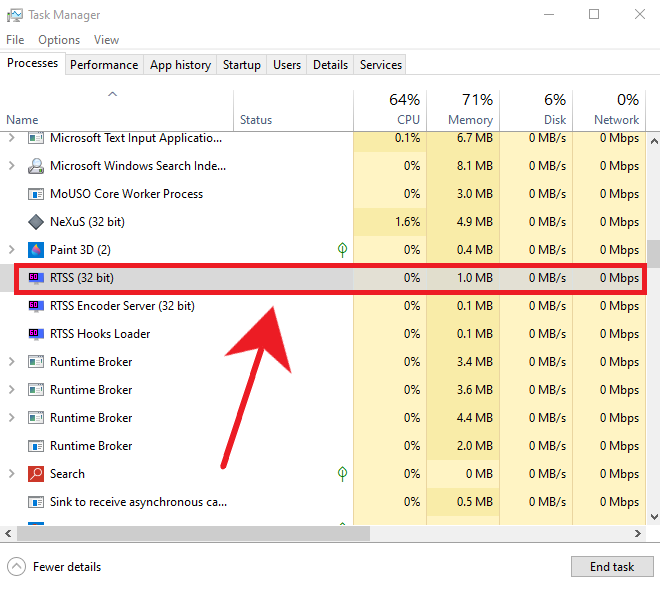Open the Options menu

click(59, 40)
